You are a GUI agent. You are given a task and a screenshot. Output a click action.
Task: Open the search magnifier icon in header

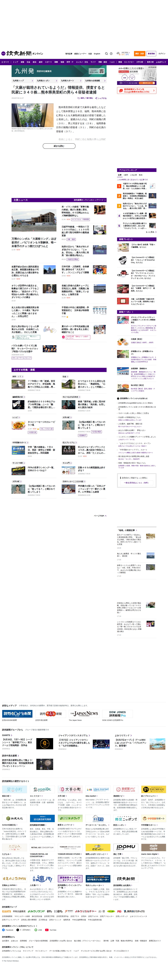click(106, 54)
